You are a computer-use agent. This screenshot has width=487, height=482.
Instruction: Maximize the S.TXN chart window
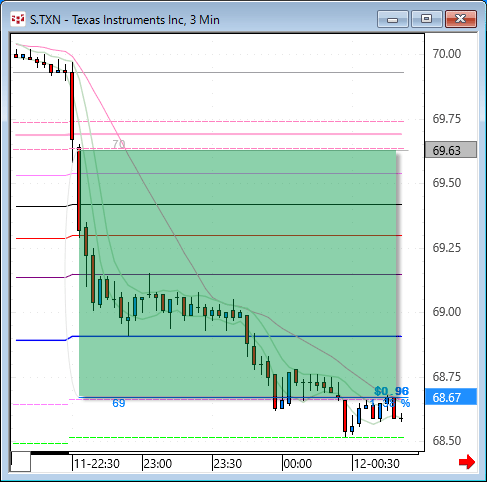point(426,19)
